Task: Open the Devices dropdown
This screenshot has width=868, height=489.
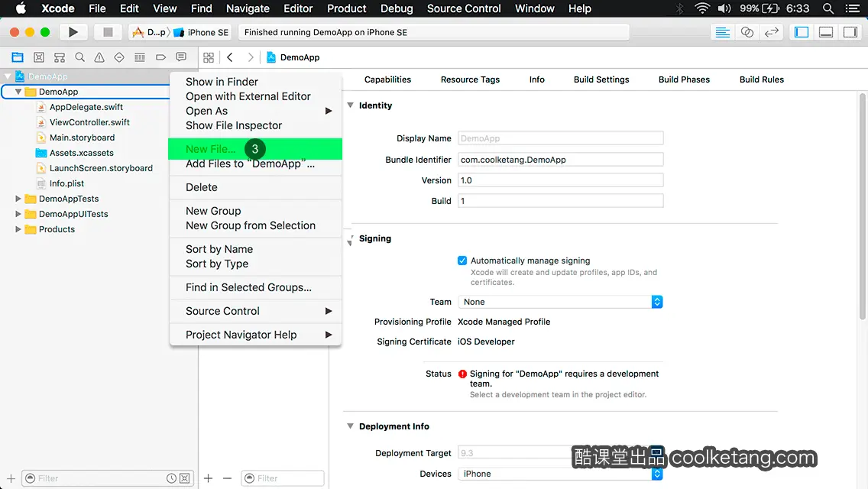Action: click(560, 474)
